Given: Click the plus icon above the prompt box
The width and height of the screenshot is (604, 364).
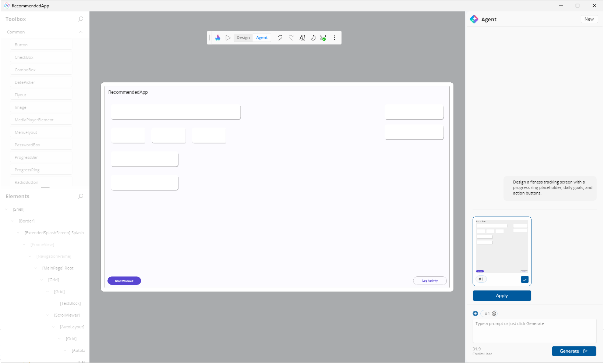Looking at the screenshot, I should tap(475, 314).
